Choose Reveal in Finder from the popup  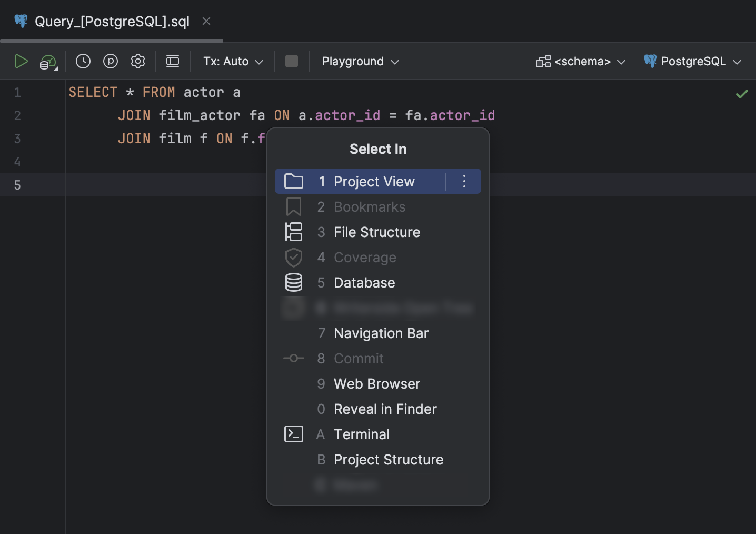coord(385,409)
